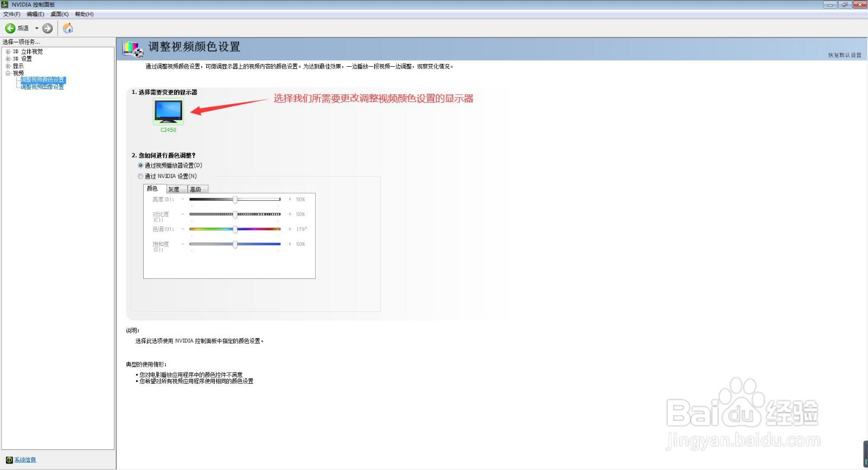Click minus button on 亮度 slider
Image resolution: width=868 pixels, height=470 pixels.
point(183,199)
